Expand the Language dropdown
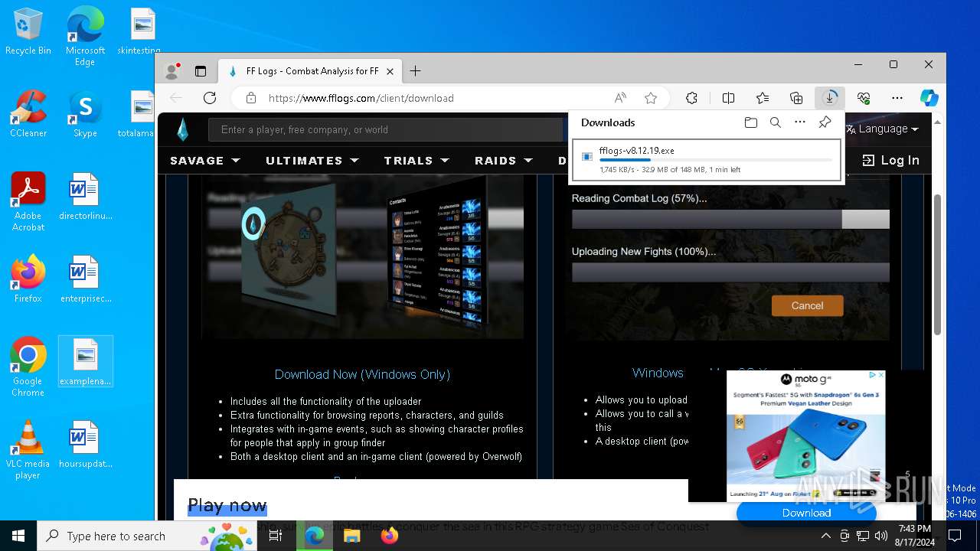 click(x=882, y=129)
